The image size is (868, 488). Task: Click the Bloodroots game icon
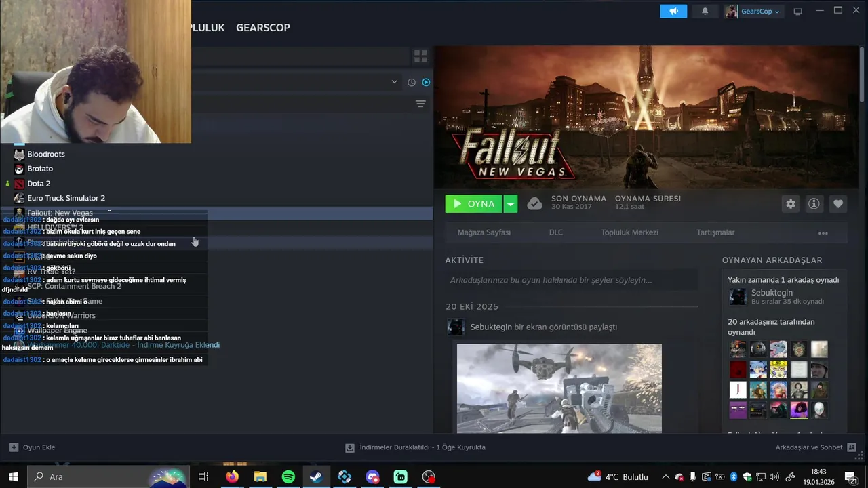19,155
